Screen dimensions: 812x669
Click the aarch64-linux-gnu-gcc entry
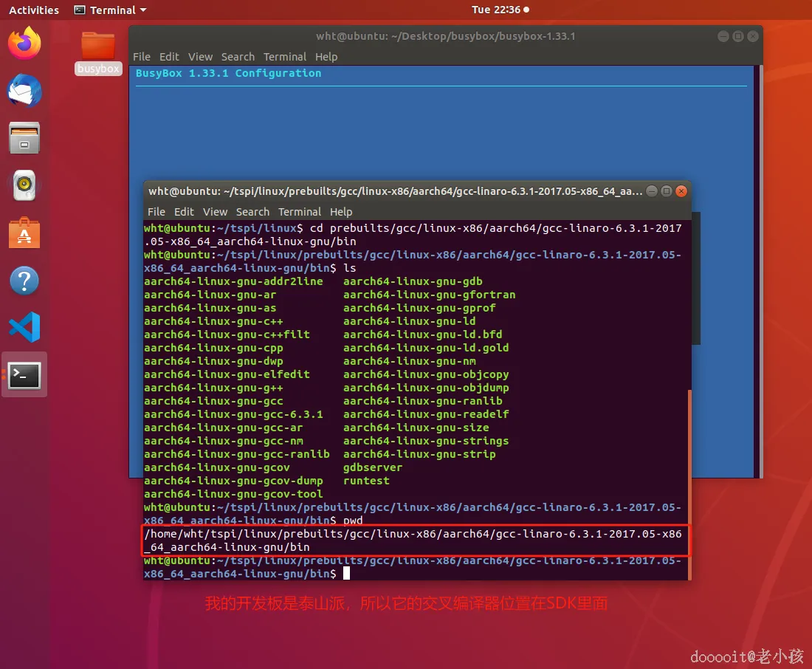point(213,401)
